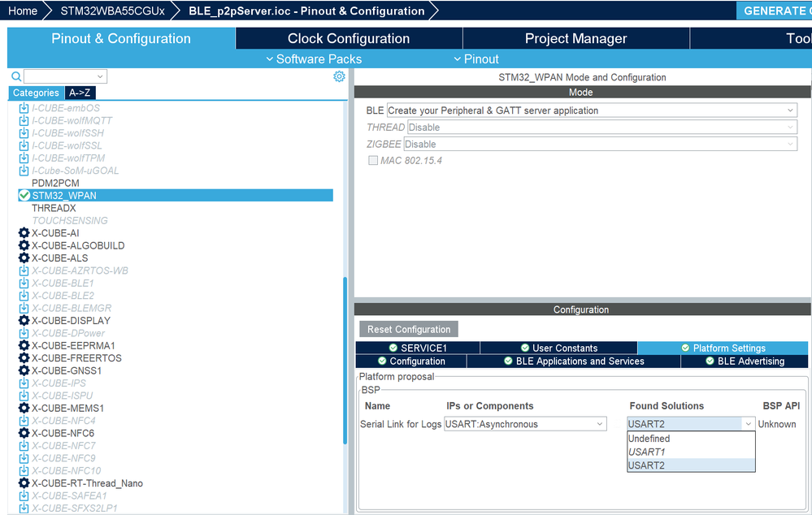Image resolution: width=812 pixels, height=515 pixels.
Task: Open the categories settings gear icon
Action: 339,76
